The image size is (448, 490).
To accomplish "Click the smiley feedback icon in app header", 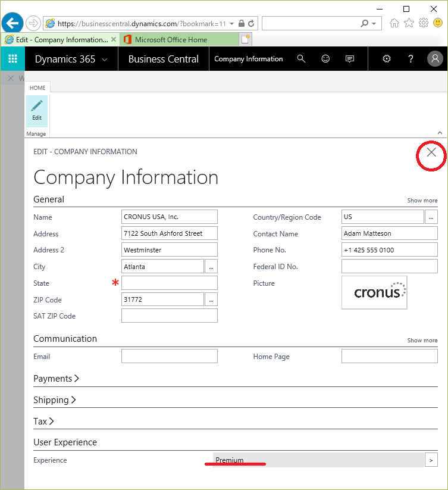I will 325,59.
